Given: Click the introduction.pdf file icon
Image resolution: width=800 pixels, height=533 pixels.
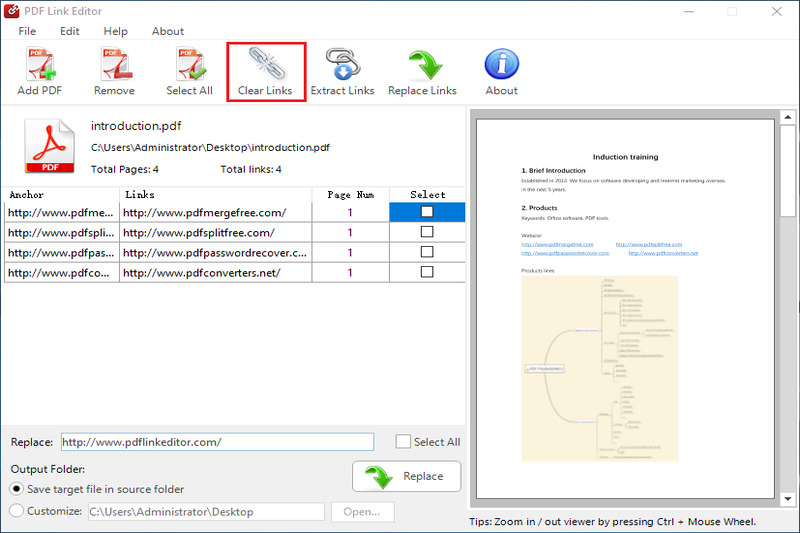Looking at the screenshot, I should click(x=49, y=146).
